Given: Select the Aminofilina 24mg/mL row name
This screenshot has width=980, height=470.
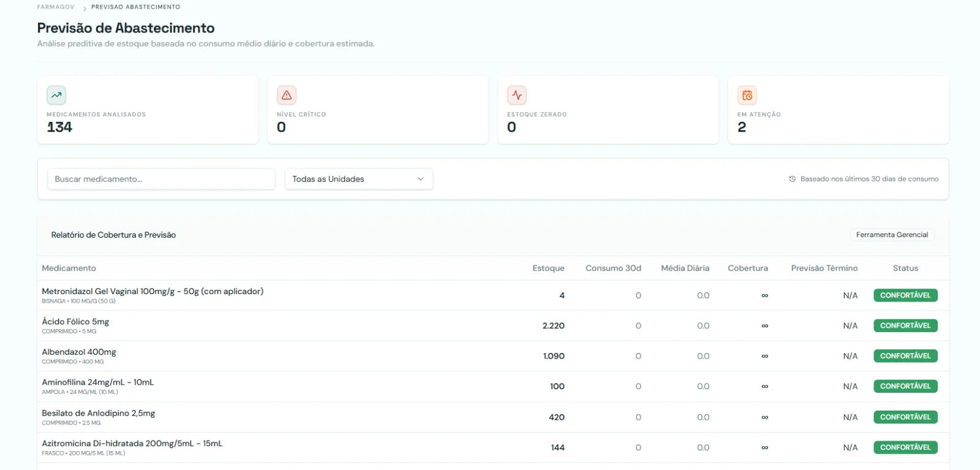Looking at the screenshot, I should click(x=98, y=382).
